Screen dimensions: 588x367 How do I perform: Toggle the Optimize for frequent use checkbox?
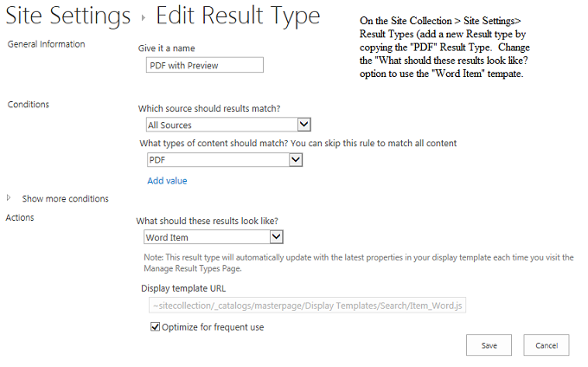156,327
